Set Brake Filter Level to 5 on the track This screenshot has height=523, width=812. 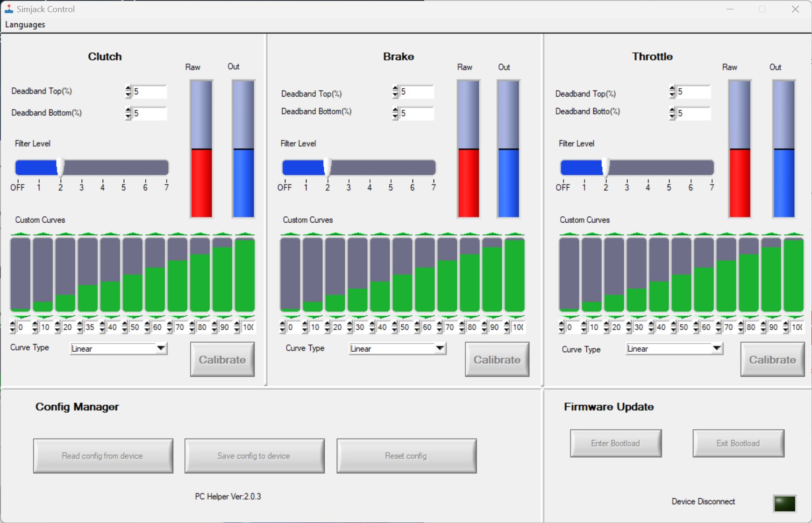tap(391, 168)
